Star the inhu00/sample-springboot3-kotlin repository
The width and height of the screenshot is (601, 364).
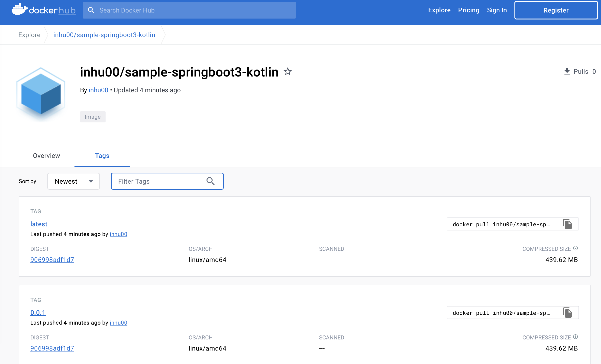point(288,71)
